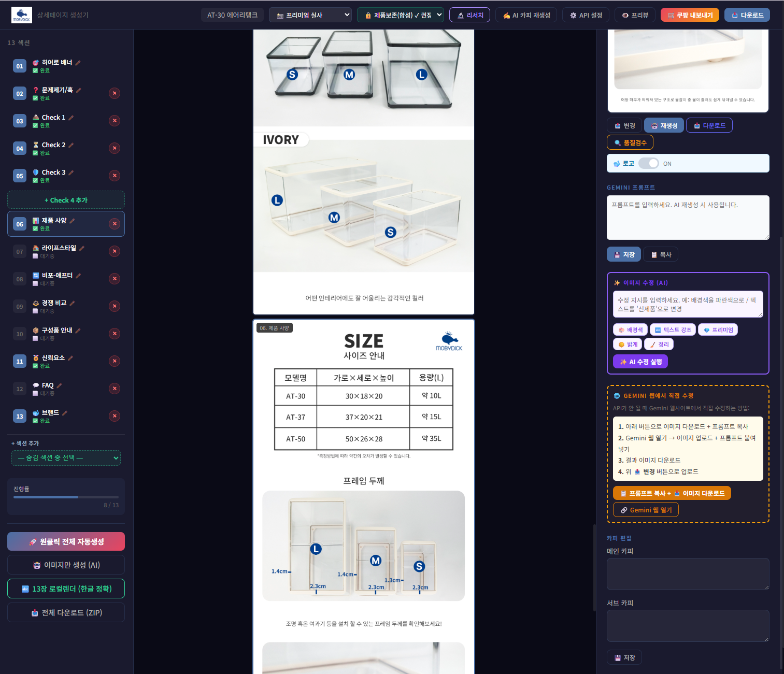Open the 제품보존(합성) 권장 dropdown
This screenshot has width=784, height=674.
[401, 15]
